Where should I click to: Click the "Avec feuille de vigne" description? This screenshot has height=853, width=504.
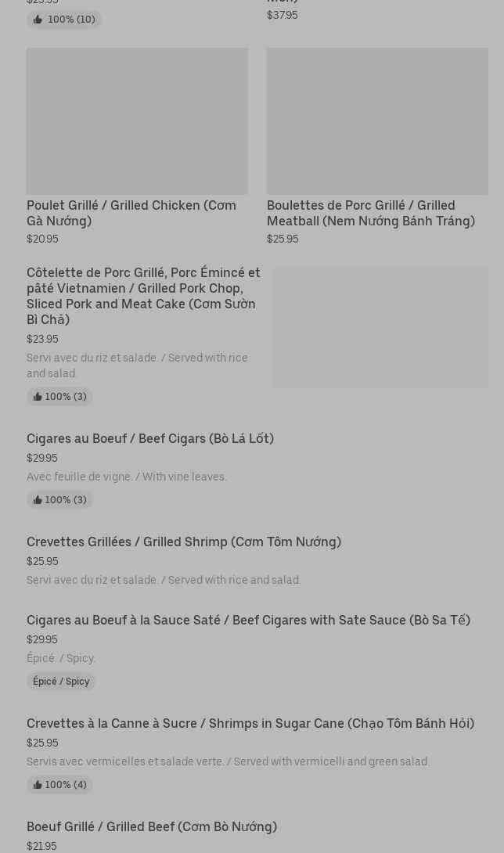tap(127, 477)
